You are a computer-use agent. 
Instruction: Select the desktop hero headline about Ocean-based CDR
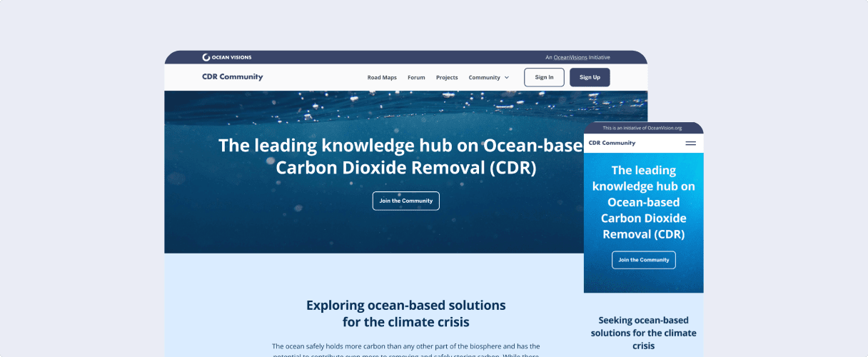tap(405, 156)
